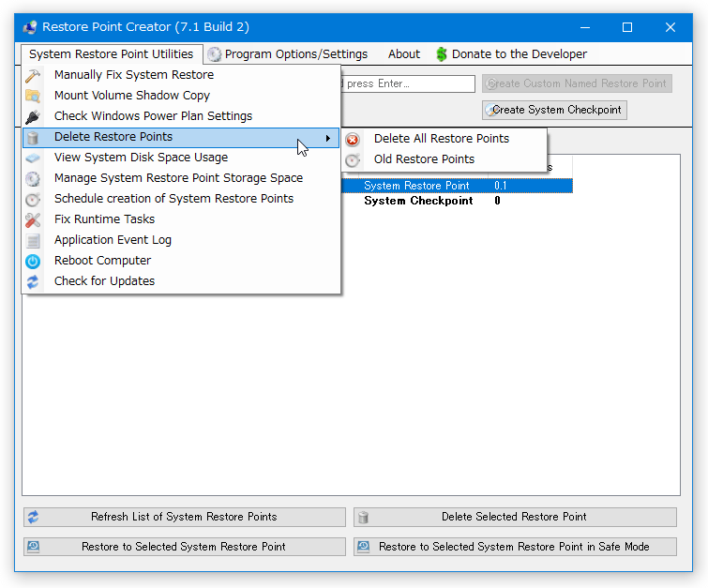The height and width of the screenshot is (588, 708).
Task: Maximize the Restore Point Creator window
Action: pos(627,27)
